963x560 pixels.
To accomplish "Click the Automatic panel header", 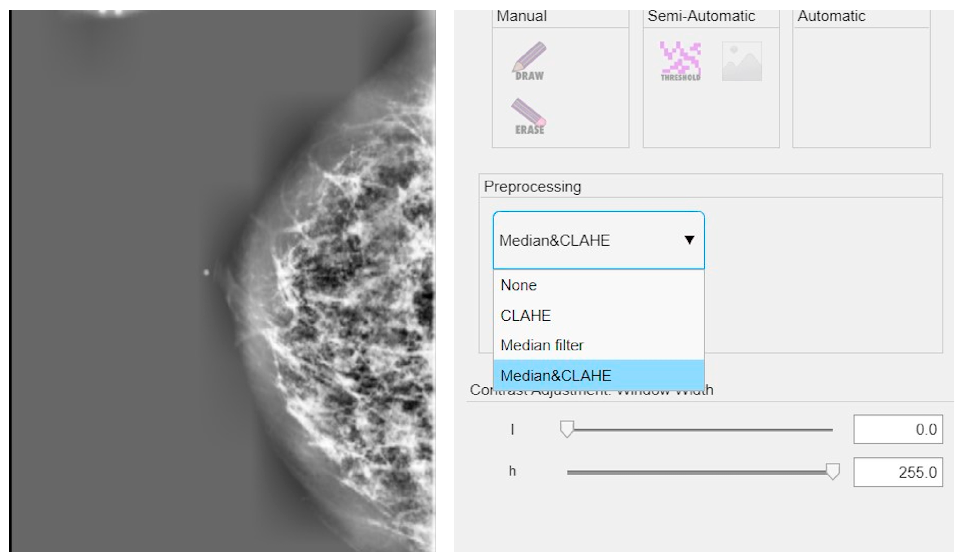I will point(831,16).
